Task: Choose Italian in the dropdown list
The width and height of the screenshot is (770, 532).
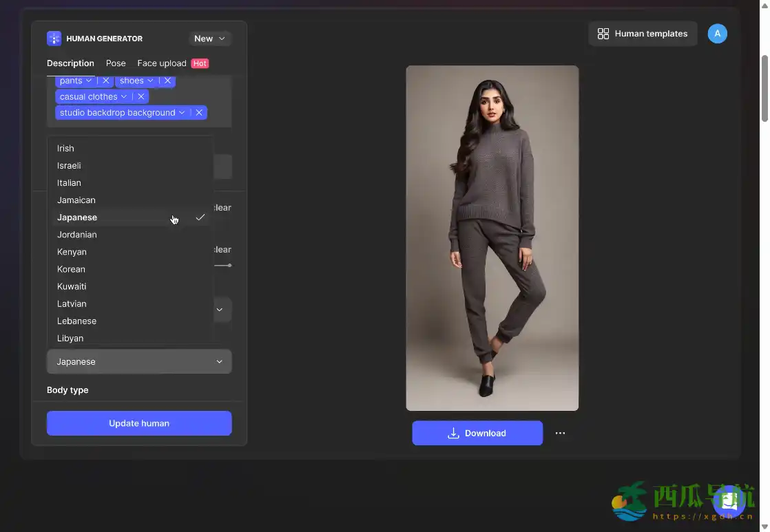Action: pyautogui.click(x=70, y=183)
